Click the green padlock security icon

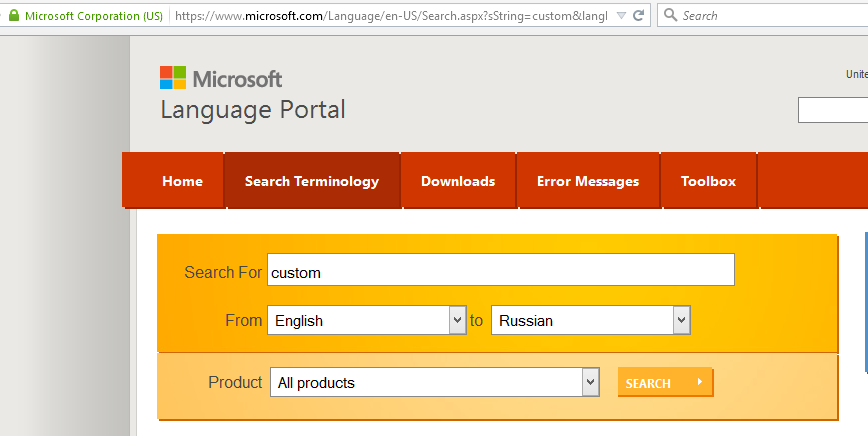point(14,15)
